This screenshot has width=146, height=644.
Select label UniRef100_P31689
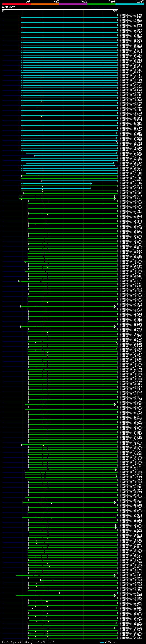tap(131, 372)
